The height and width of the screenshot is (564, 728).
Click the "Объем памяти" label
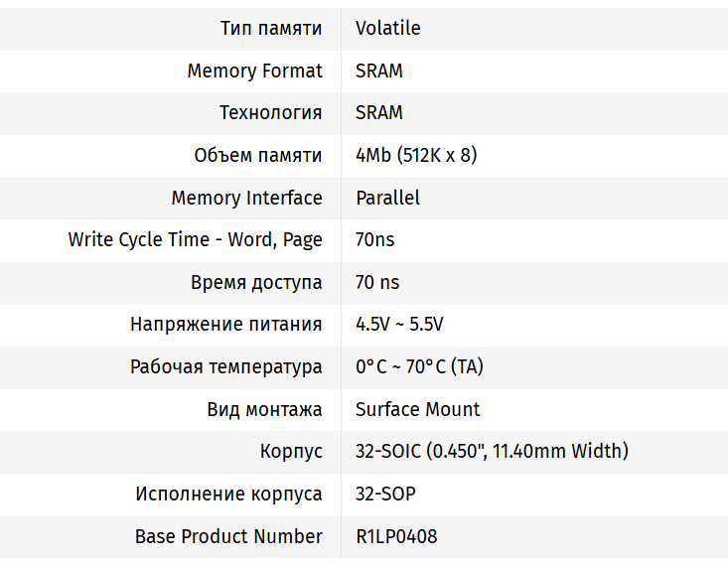pyautogui.click(x=257, y=155)
